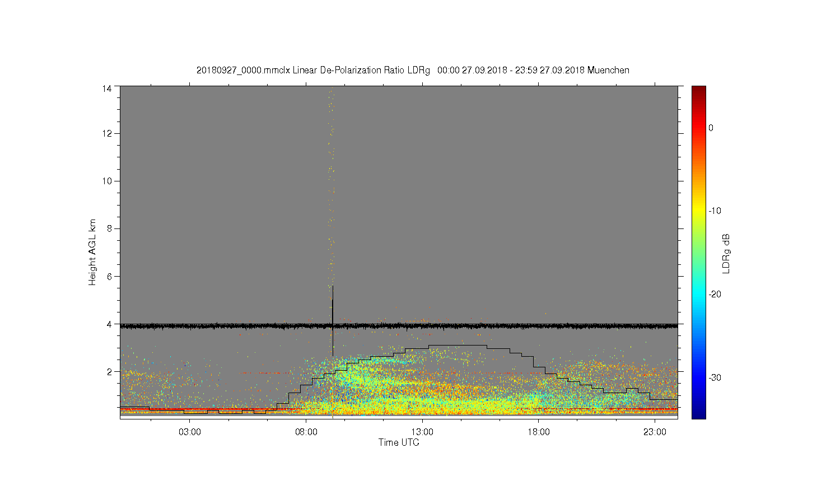Screen dimensions: 840x504
Task: Click the colorbar -30 dB label
Action: 715,377
